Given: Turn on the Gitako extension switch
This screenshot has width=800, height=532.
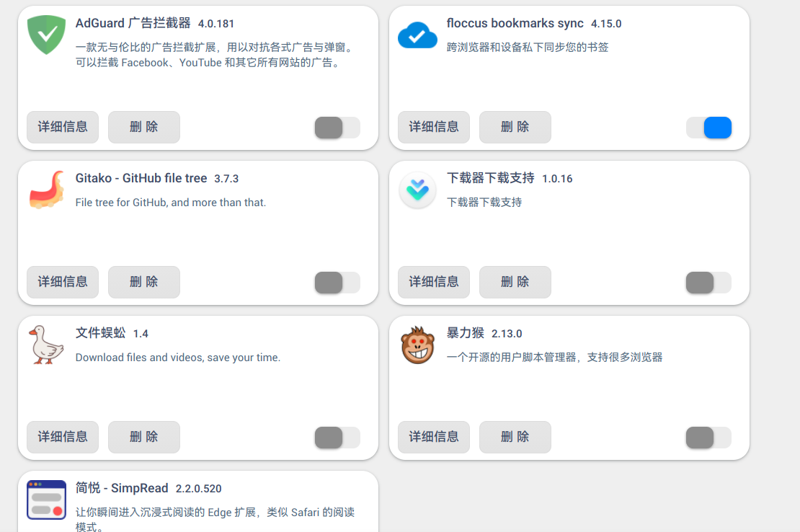Looking at the screenshot, I should pos(337,283).
